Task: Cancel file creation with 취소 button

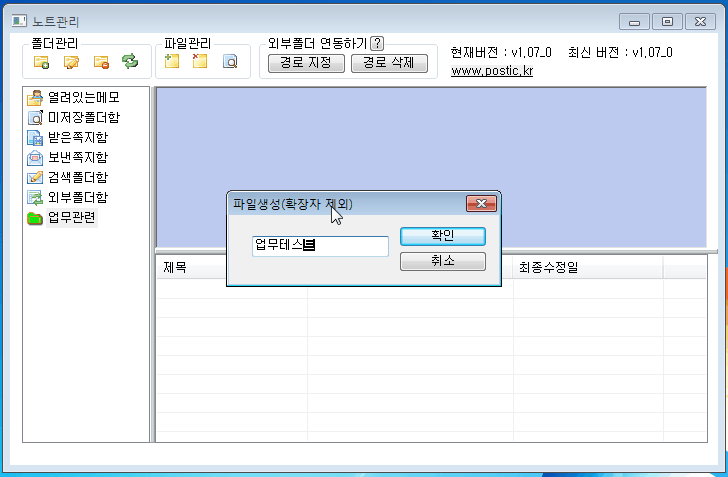Action: [442, 261]
